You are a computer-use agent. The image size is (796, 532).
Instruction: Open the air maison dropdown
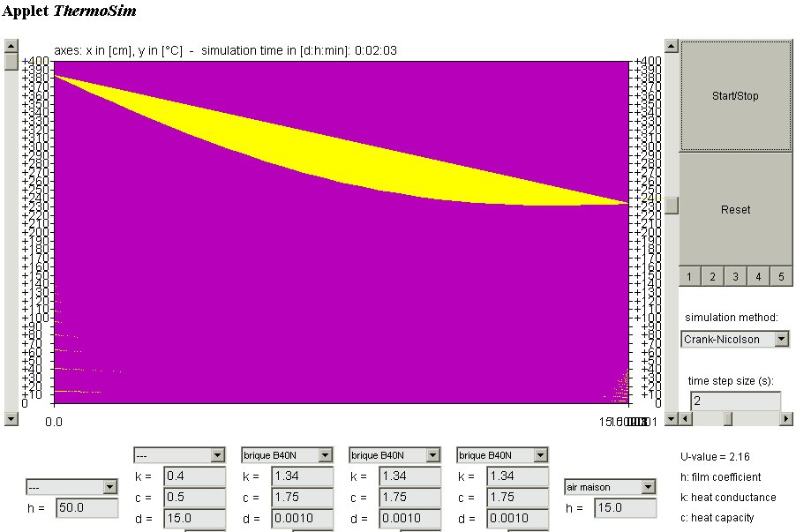click(610, 487)
